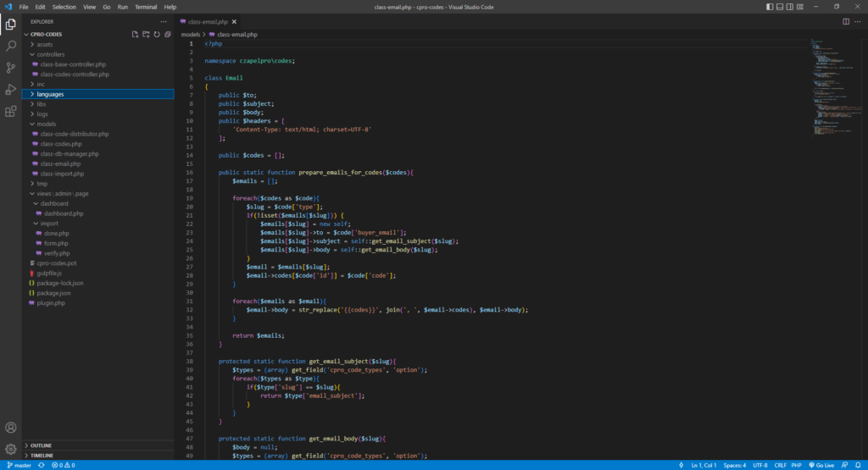The image size is (868, 470).
Task: Collapse all folders in Explorer
Action: (168, 34)
